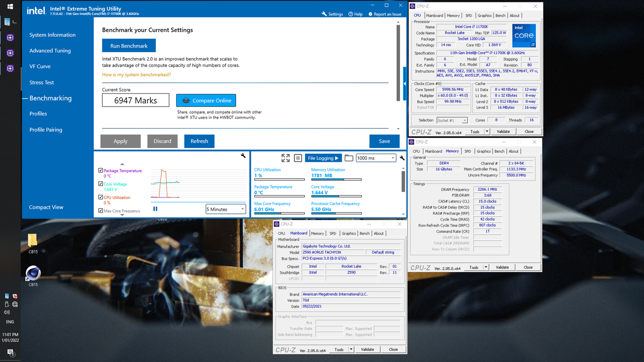Click the Run Benchmark button
Screen dimensions: 644x362
click(x=129, y=46)
